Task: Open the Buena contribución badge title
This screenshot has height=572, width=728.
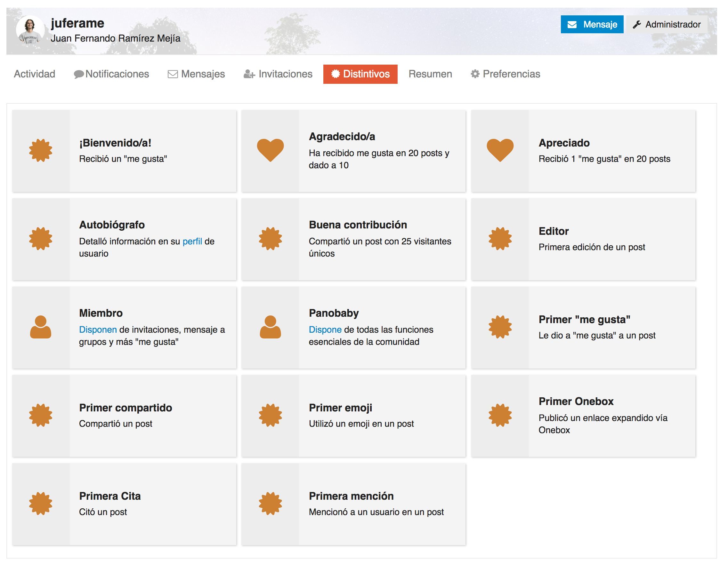Action: [x=358, y=225]
